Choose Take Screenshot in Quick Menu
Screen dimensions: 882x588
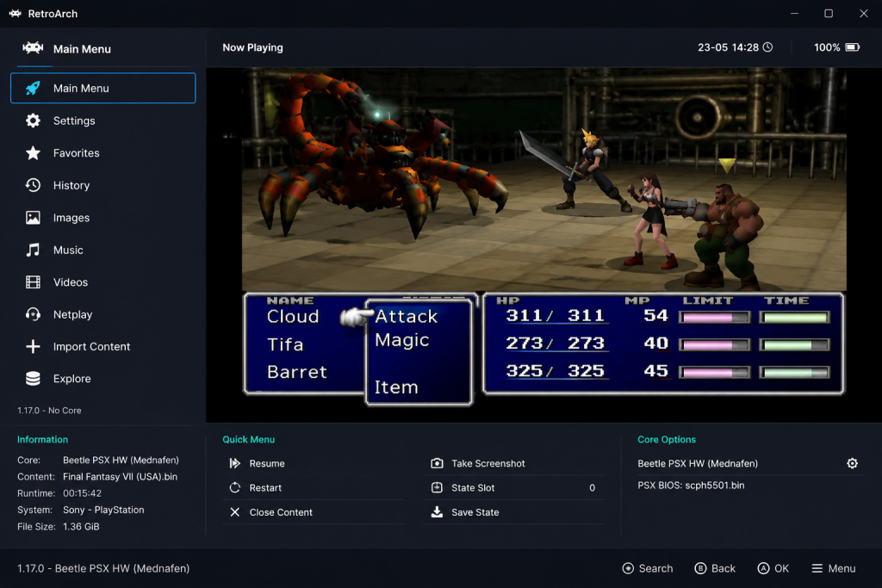515,463
